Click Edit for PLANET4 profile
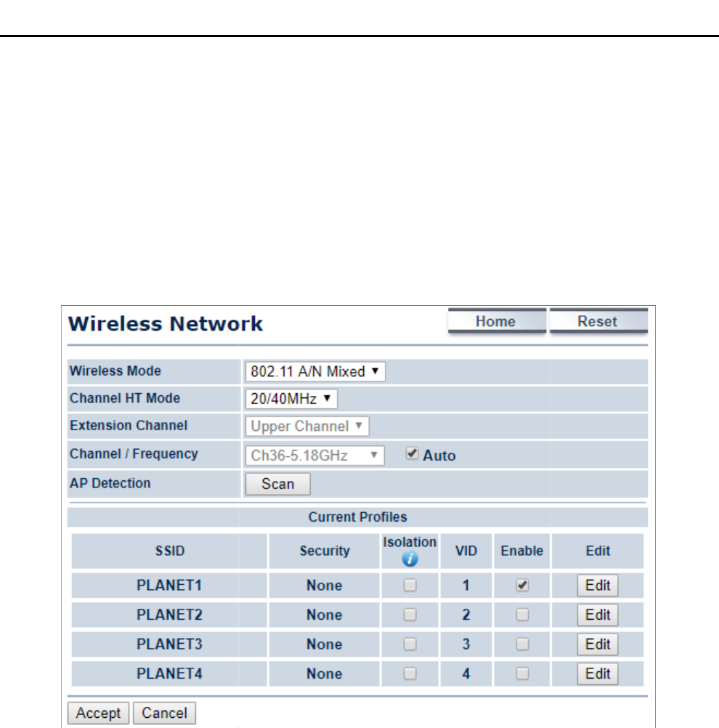The image size is (719, 728). (598, 674)
